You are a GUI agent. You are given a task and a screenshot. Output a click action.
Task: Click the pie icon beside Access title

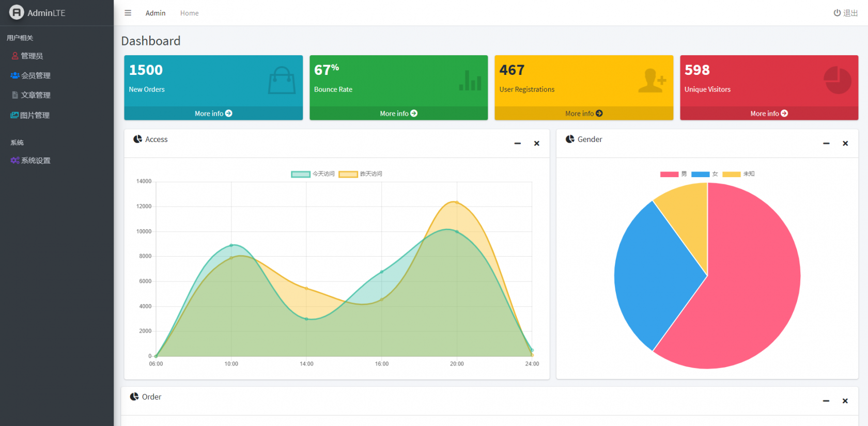[x=137, y=139]
